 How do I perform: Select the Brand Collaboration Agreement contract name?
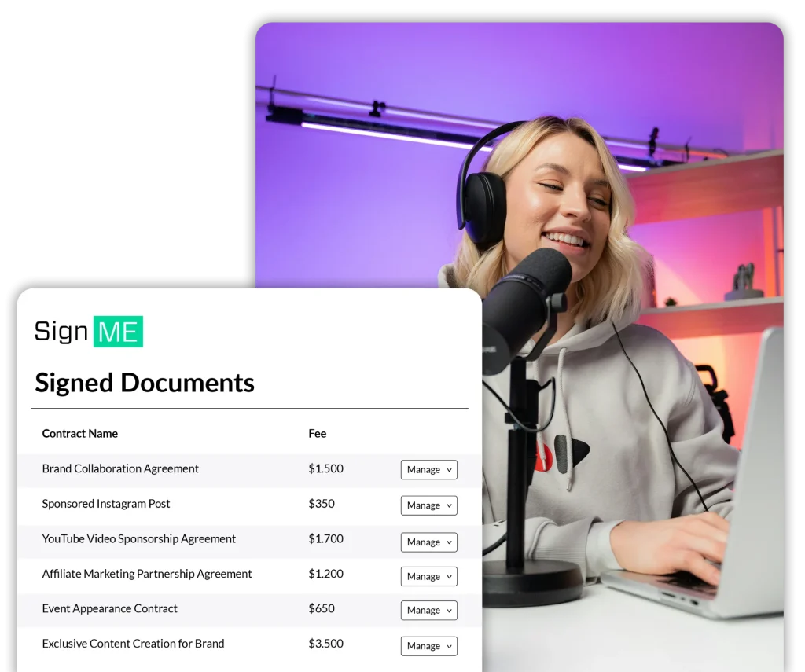[x=120, y=468]
